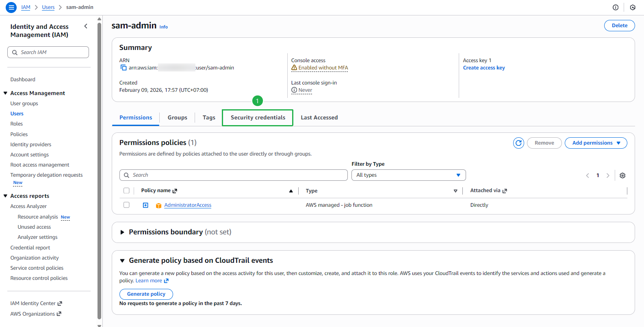
Task: Open the Filter by Type dropdown
Action: click(x=408, y=175)
